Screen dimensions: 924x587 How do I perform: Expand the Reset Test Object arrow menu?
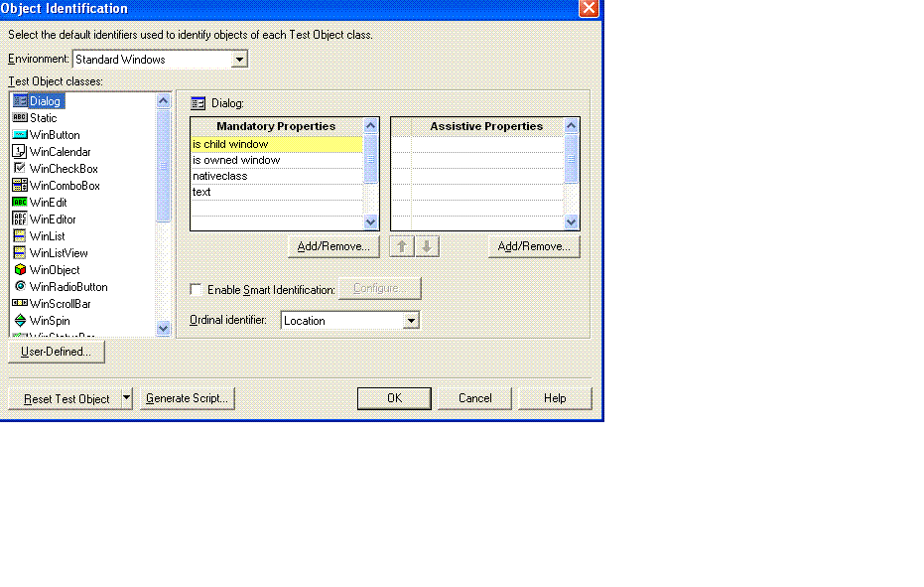[126, 398]
